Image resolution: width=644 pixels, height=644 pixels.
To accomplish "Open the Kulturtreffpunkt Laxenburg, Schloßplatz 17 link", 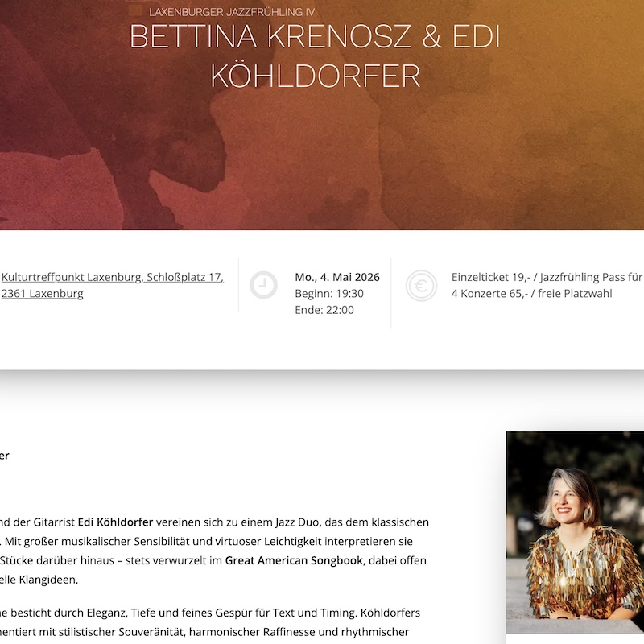I will (x=113, y=277).
